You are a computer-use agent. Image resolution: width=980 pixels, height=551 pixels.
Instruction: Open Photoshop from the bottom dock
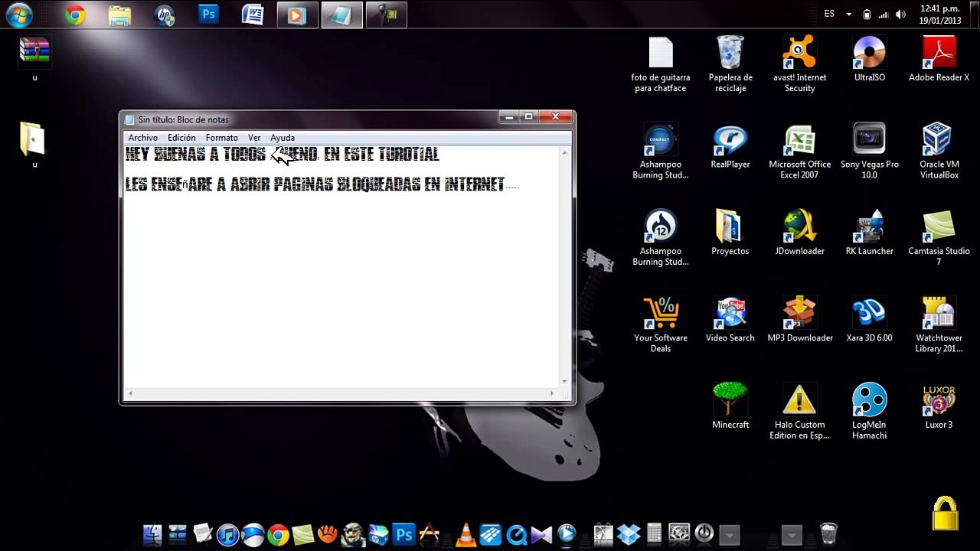(403, 534)
